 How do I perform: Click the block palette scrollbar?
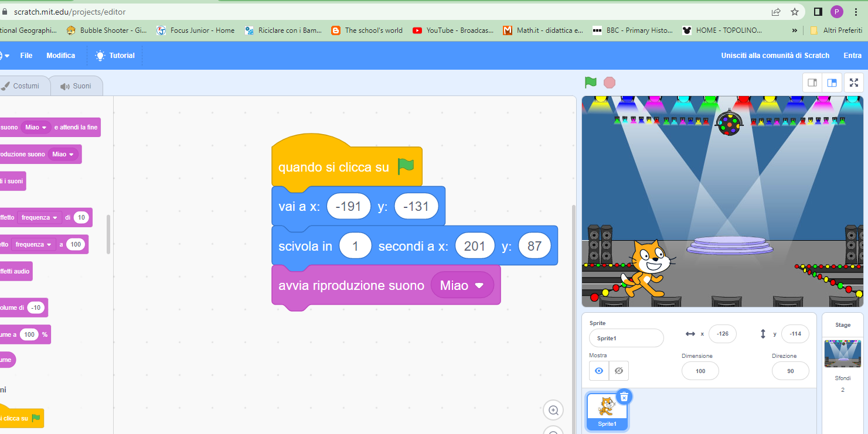(108, 234)
